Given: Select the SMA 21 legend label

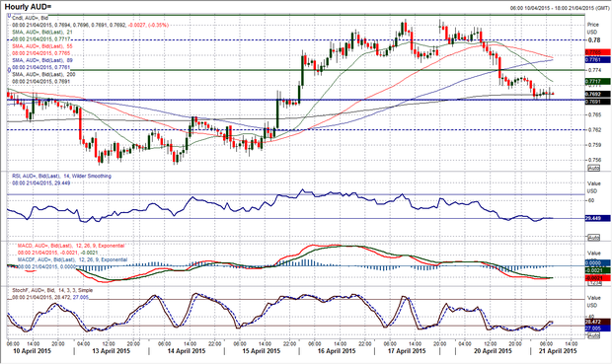Looking at the screenshot, I should [41, 32].
